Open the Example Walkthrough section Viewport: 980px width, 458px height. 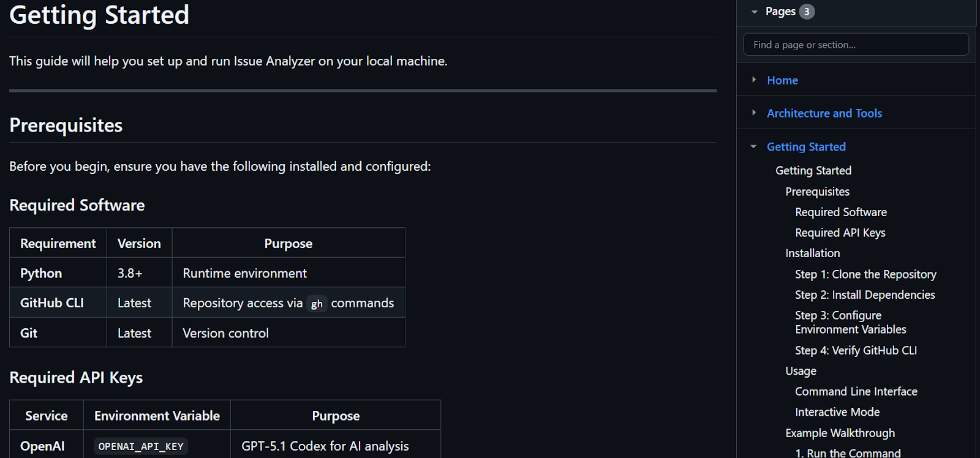point(840,432)
